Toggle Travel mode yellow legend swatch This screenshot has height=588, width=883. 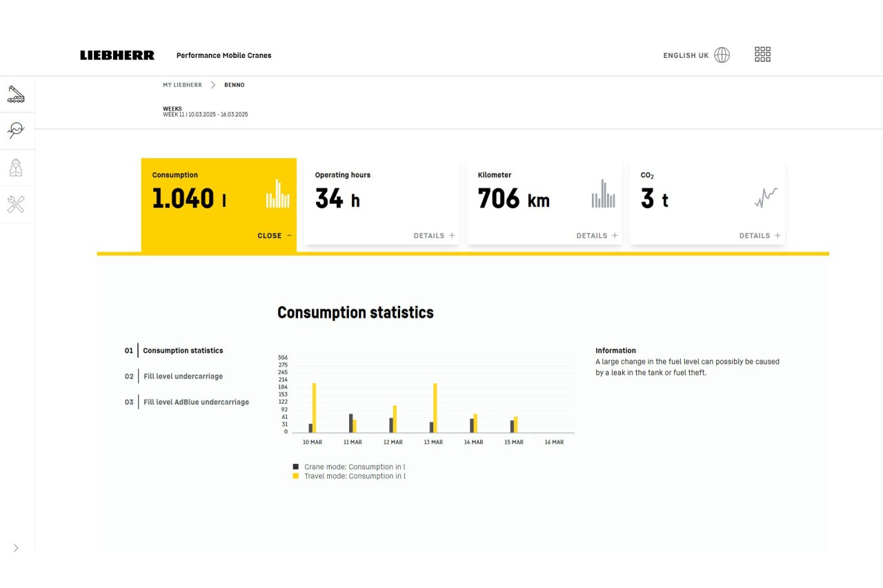pos(296,476)
